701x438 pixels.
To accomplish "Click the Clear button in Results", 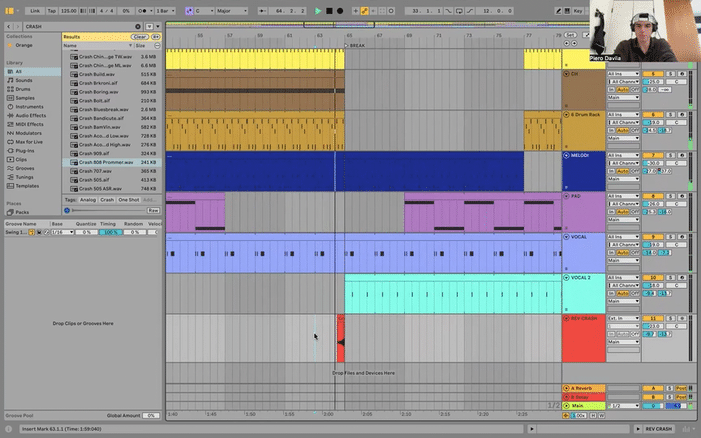I will click(139, 37).
